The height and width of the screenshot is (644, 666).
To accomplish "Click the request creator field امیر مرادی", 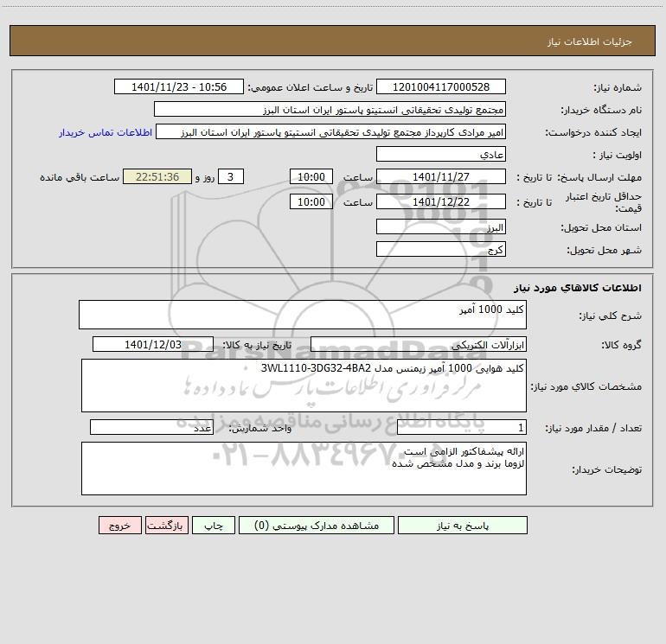I will point(330,131).
